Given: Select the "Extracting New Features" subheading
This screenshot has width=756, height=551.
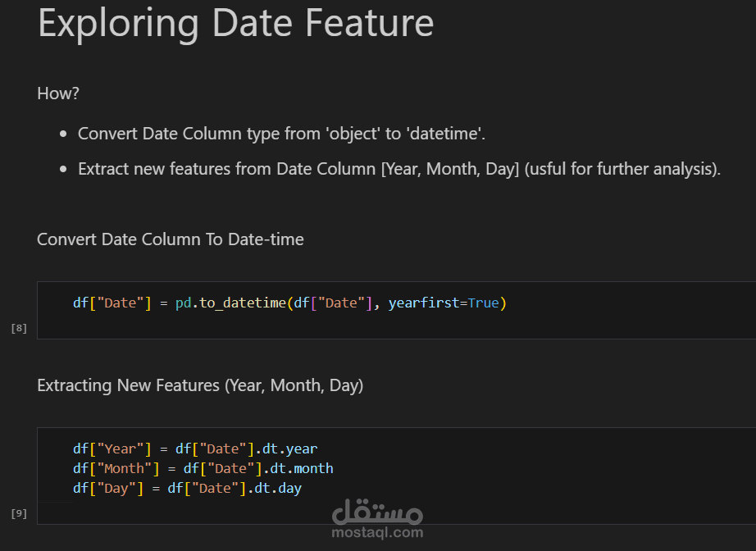Looking at the screenshot, I should [200, 385].
